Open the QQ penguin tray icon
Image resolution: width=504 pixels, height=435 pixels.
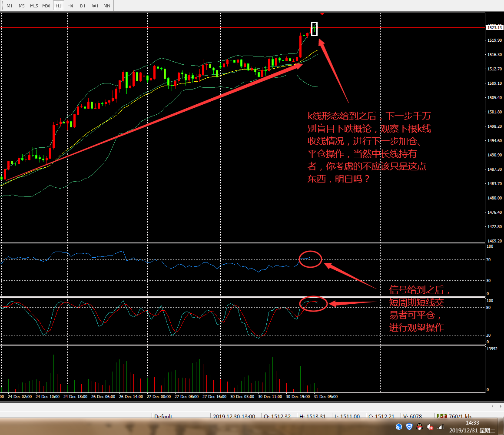[x=419, y=427]
